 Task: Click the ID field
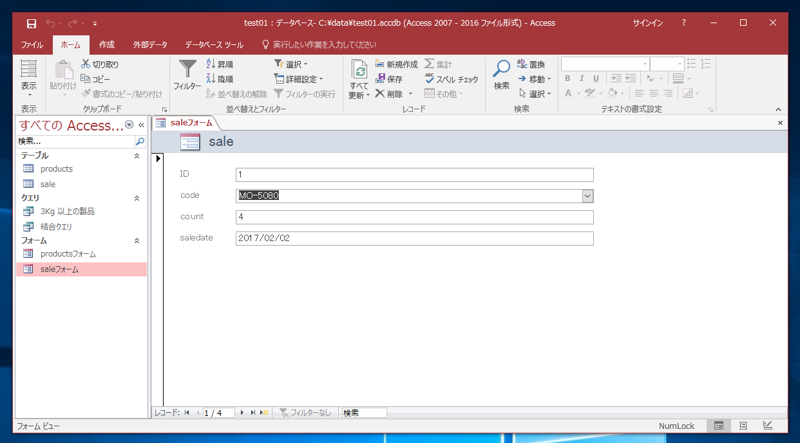pos(415,175)
